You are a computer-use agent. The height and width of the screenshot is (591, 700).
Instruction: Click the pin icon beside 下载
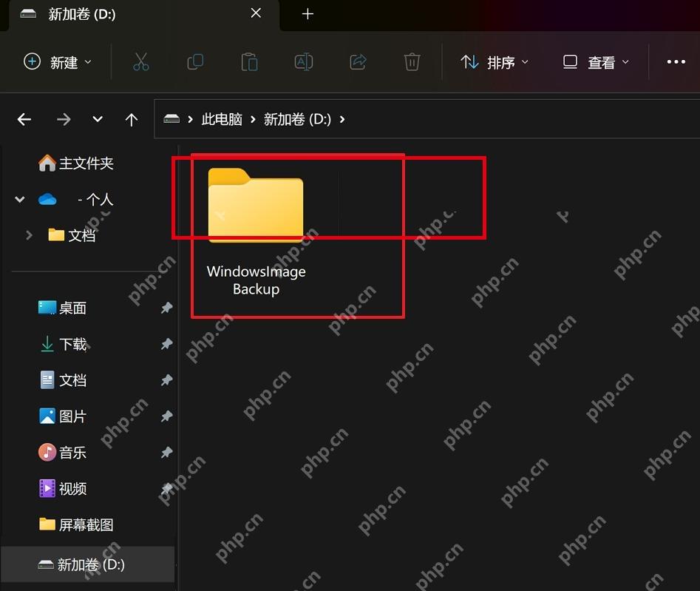[166, 344]
